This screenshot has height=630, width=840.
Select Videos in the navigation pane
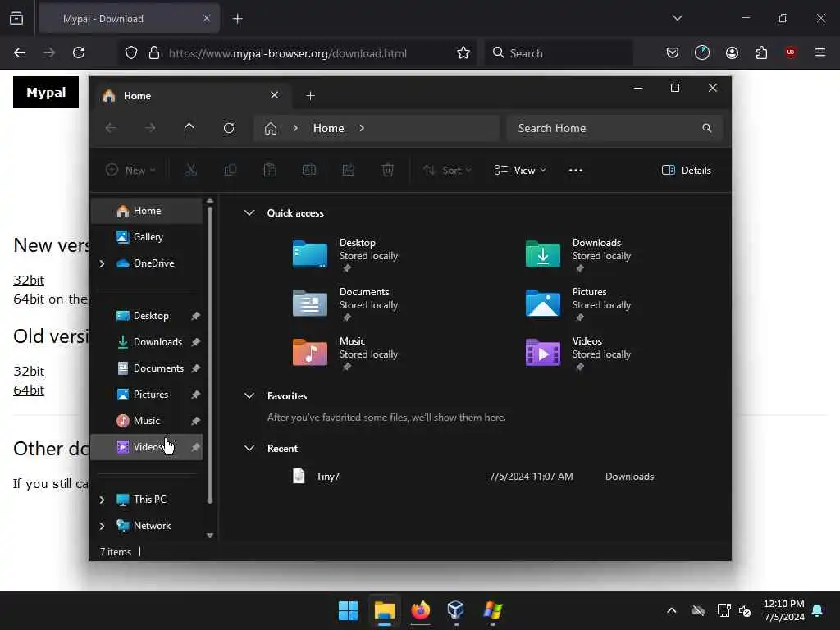pyautogui.click(x=148, y=447)
